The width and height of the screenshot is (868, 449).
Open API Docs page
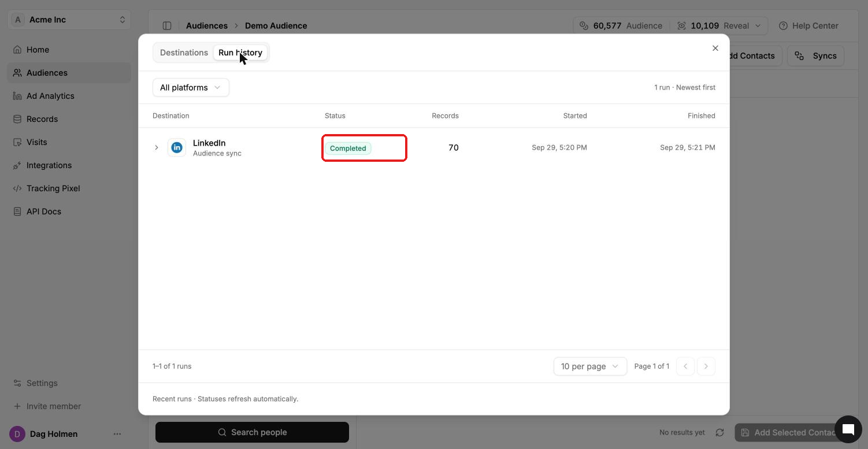[69, 211]
